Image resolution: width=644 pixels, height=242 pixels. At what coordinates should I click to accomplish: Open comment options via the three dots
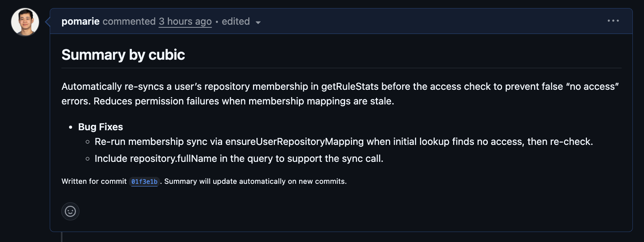(614, 21)
